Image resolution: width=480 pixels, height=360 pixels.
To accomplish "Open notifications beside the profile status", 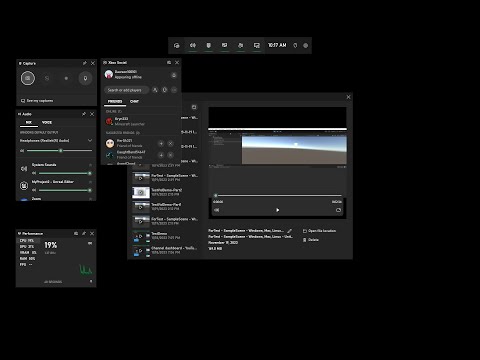I will pos(174,75).
